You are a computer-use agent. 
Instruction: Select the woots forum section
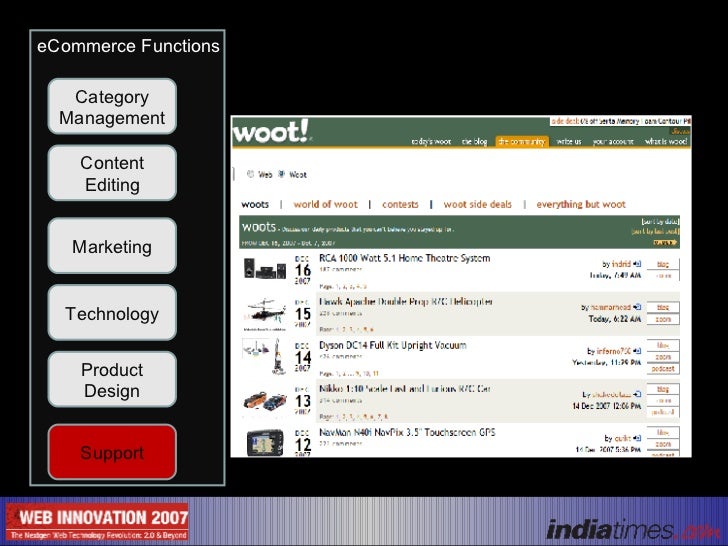coord(255,204)
